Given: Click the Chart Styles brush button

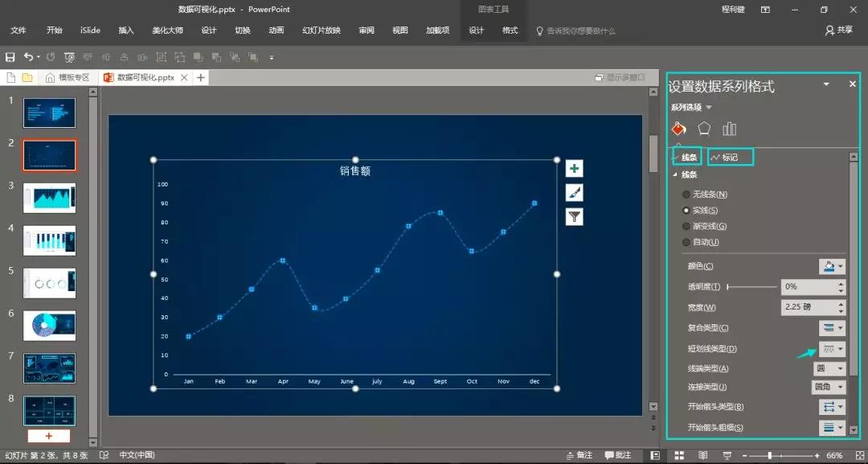Looking at the screenshot, I should [x=574, y=193].
